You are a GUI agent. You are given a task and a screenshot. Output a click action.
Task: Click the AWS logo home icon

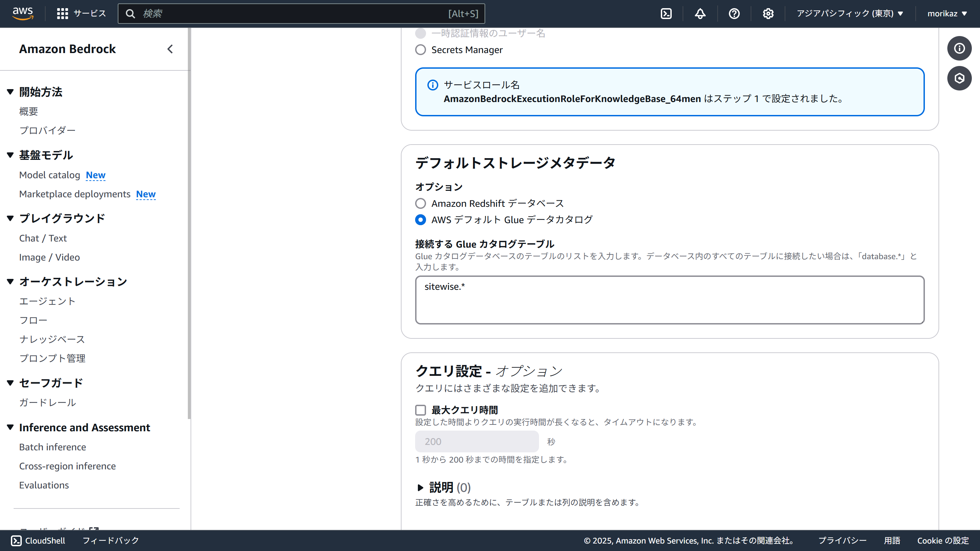23,13
